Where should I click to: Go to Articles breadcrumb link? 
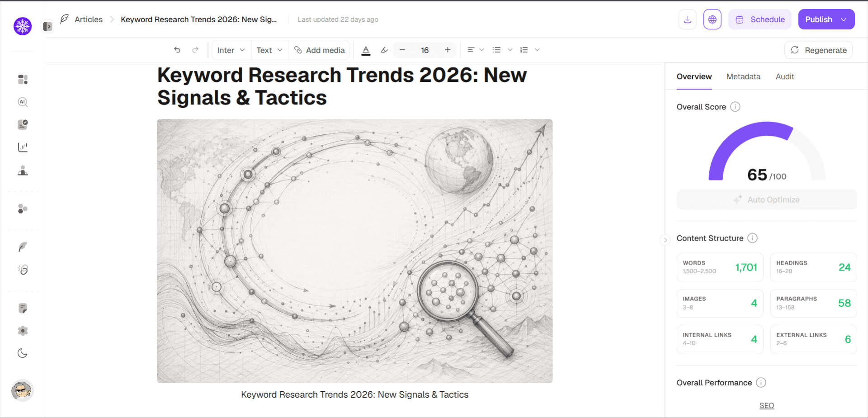(x=89, y=19)
